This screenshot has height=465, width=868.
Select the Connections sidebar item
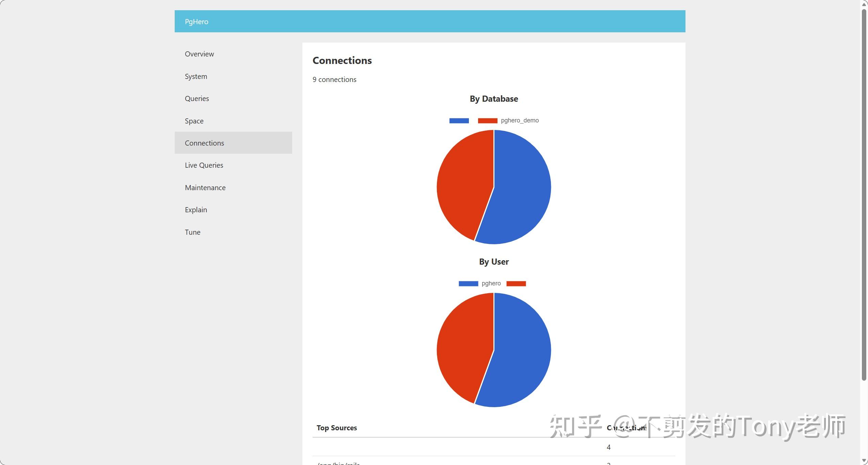tap(233, 143)
